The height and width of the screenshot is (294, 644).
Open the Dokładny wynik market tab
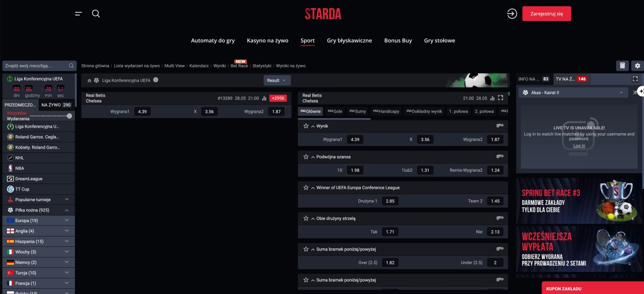[x=424, y=111]
